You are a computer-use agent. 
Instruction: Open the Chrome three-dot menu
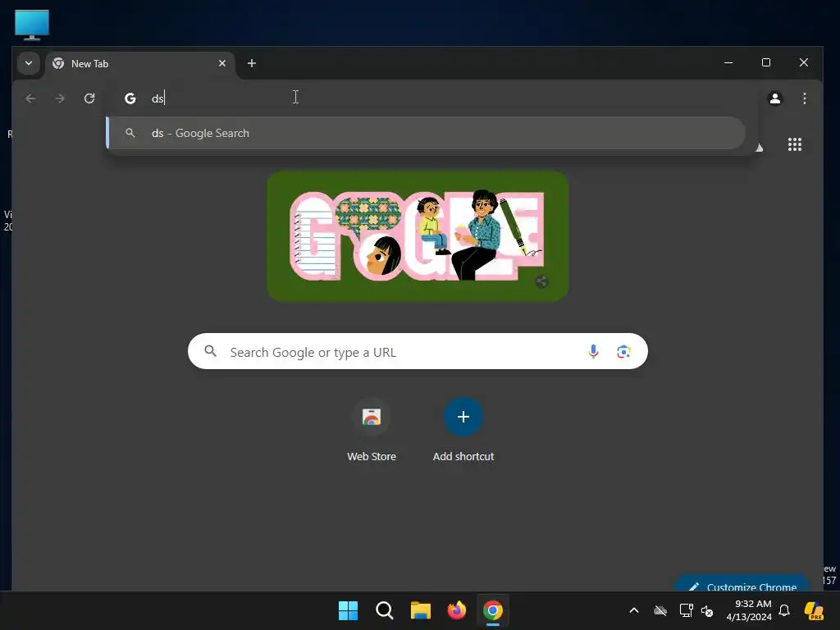(x=804, y=98)
